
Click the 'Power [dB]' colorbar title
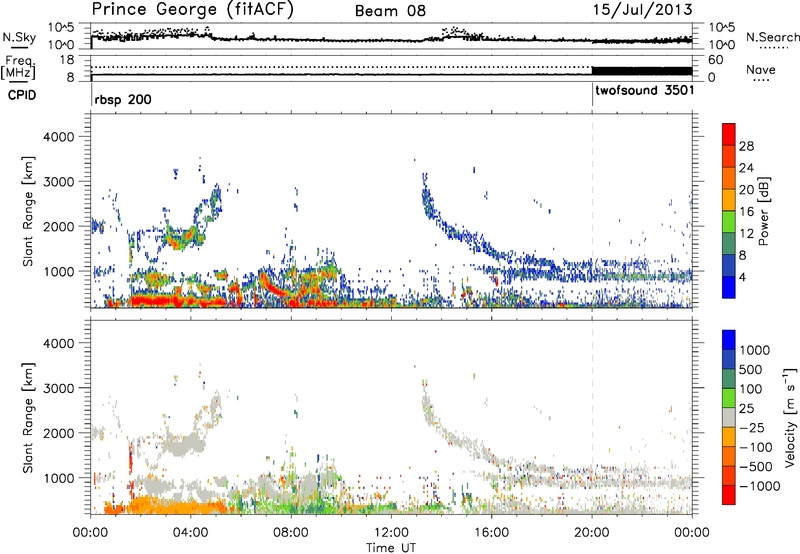pos(764,211)
